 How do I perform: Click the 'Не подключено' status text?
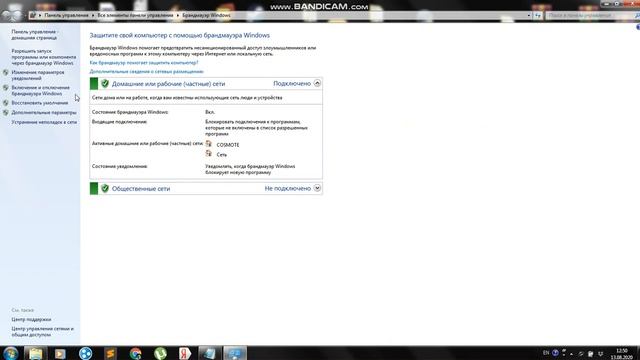288,188
